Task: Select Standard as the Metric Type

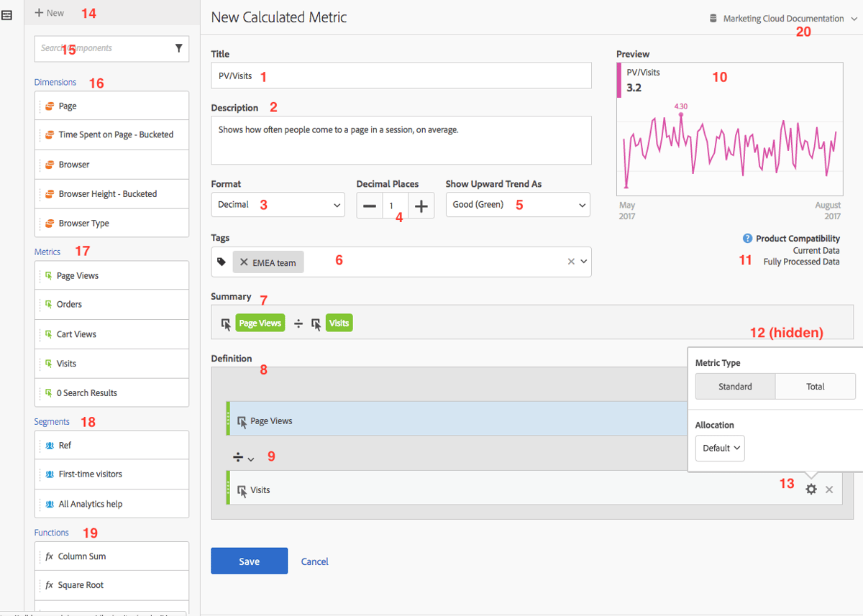Action: pos(735,386)
